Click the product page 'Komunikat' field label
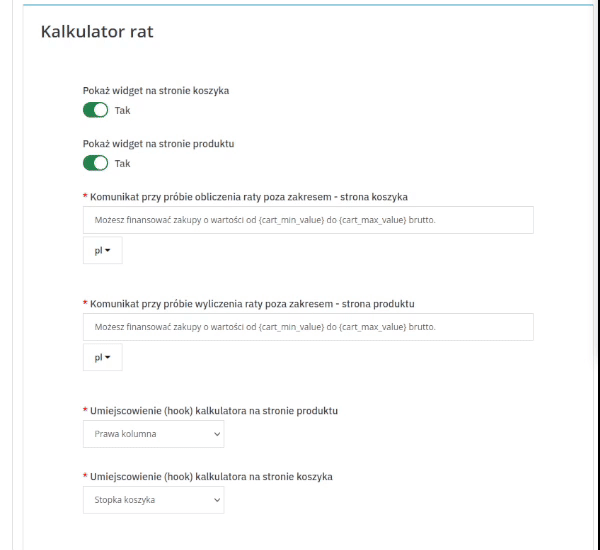The width and height of the screenshot is (600, 550). (x=251, y=303)
